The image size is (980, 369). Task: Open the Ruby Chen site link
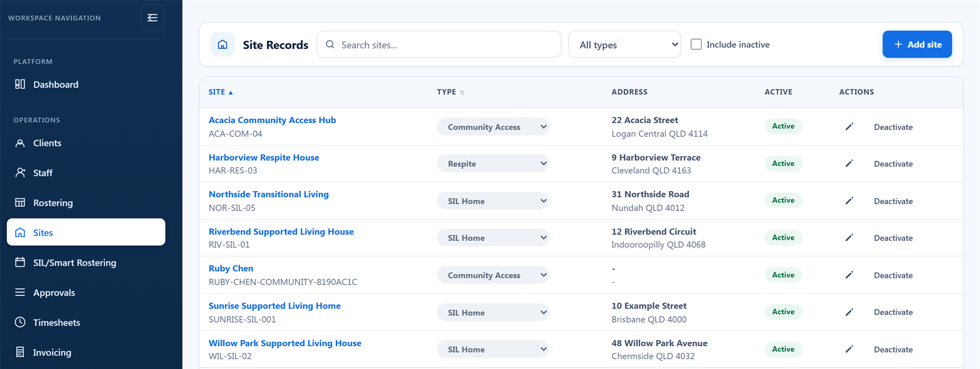click(231, 269)
